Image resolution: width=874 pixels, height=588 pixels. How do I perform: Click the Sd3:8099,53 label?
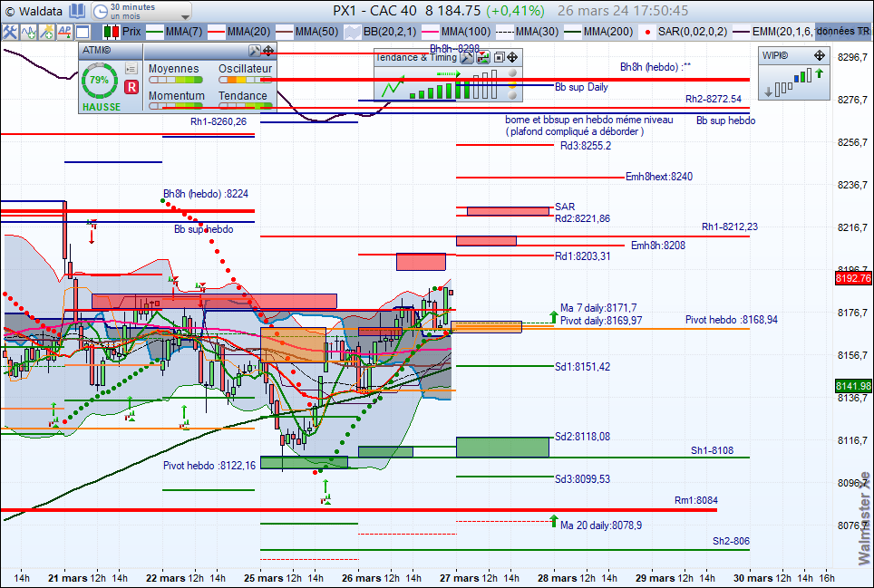pyautogui.click(x=582, y=479)
